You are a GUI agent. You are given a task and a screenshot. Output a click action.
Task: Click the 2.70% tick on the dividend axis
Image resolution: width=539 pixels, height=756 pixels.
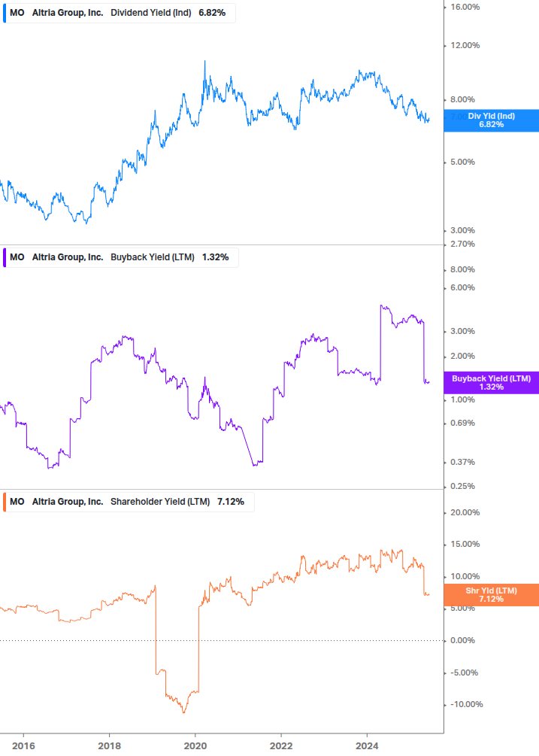point(462,244)
